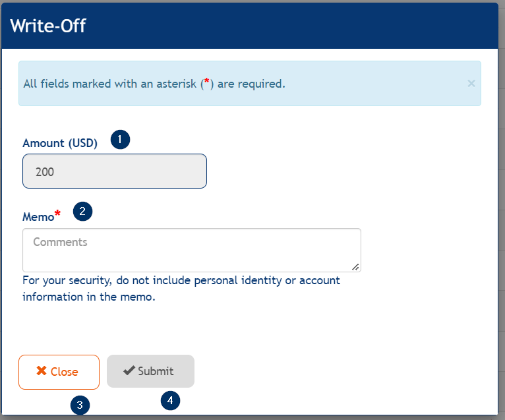Click the number 2 callout badge
This screenshot has width=505, height=420.
[82, 211]
